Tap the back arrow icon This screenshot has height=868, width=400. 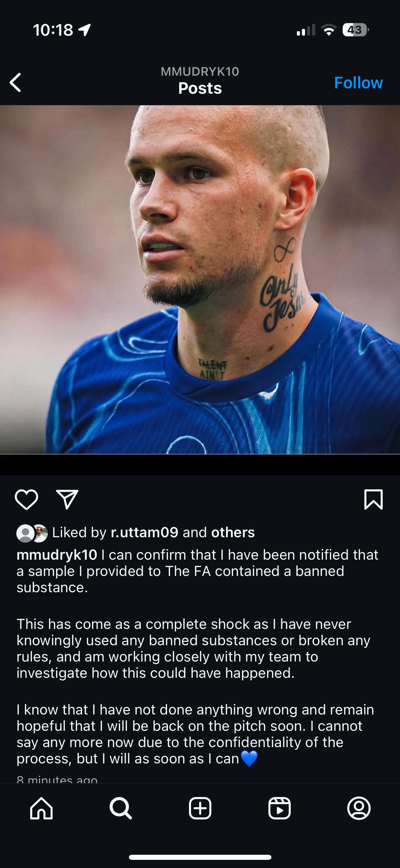pyautogui.click(x=15, y=83)
